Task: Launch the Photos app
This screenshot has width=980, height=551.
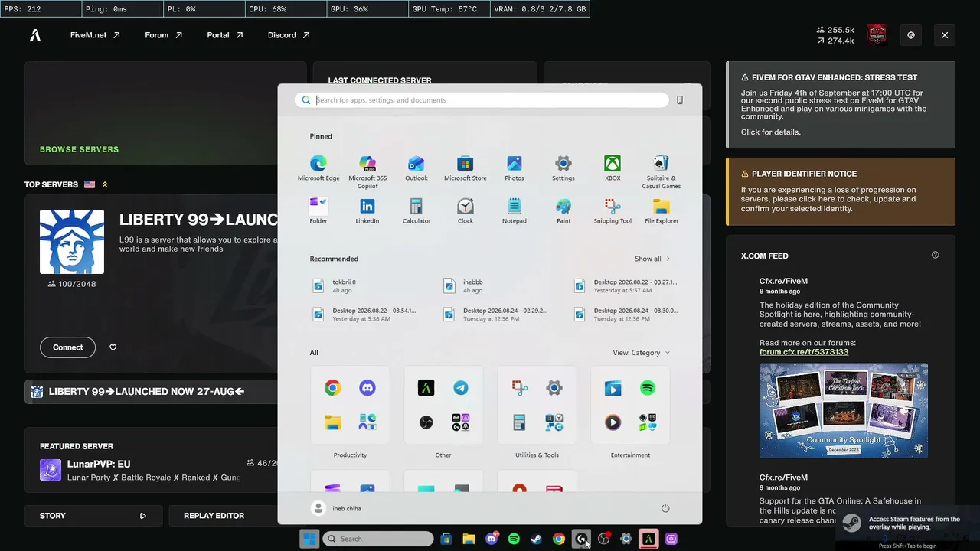Action: pos(514,168)
